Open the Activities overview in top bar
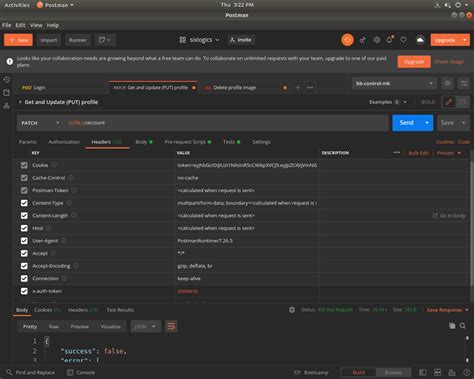 click(x=17, y=5)
